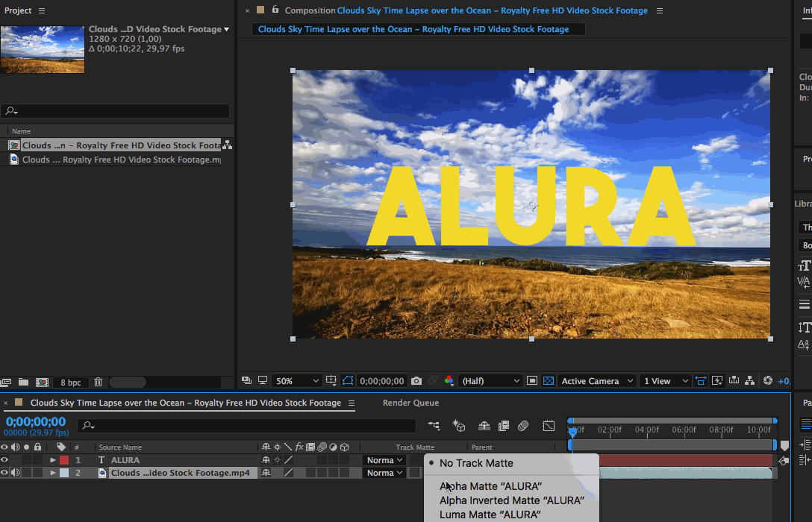Image resolution: width=812 pixels, height=522 pixels.
Task: Toggle the transparency grid button
Action: coord(549,381)
